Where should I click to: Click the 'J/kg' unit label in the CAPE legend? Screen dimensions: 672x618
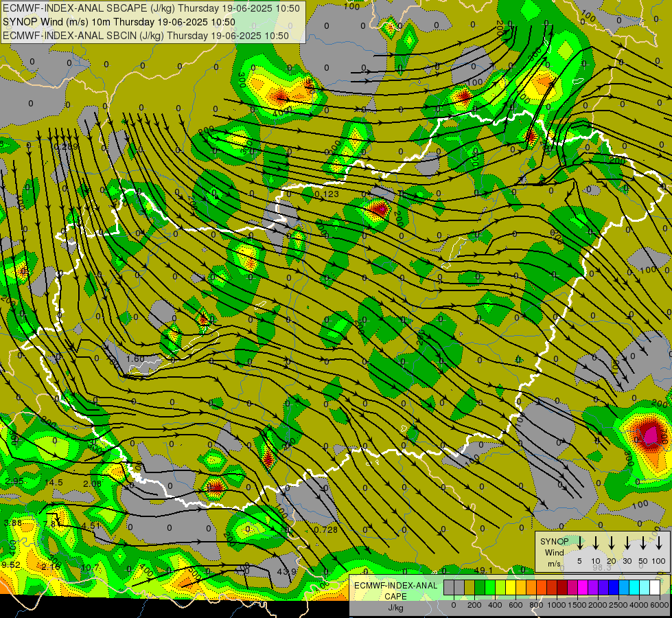tap(395, 608)
